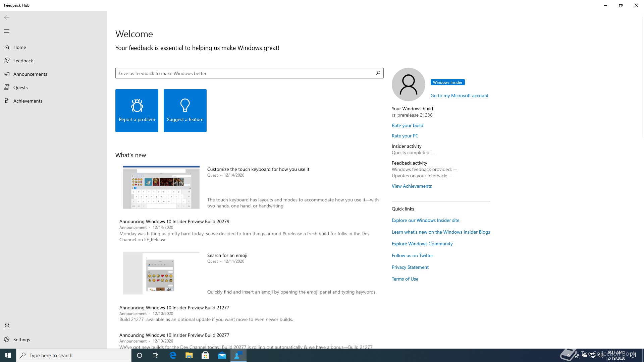Open the Achievements navigation item

pyautogui.click(x=54, y=101)
